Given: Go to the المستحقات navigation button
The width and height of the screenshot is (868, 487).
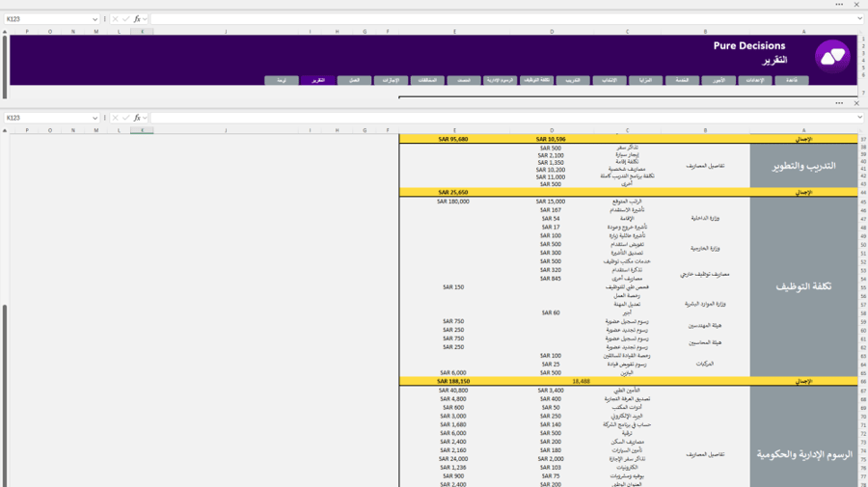Looking at the screenshot, I should 427,80.
